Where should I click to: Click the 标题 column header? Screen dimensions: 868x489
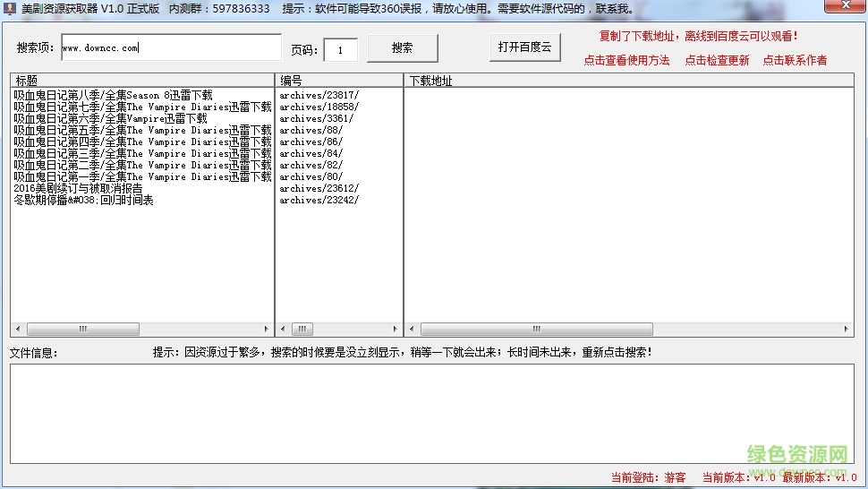(141, 81)
